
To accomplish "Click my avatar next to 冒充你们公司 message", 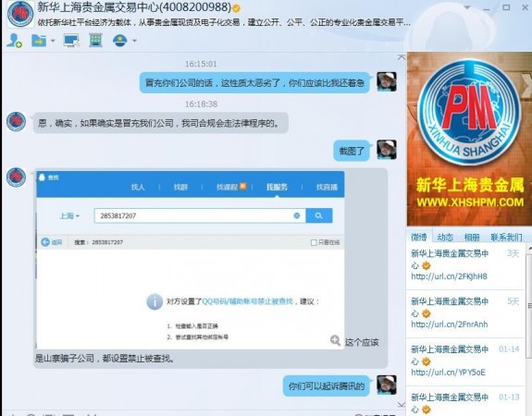I will [x=387, y=81].
